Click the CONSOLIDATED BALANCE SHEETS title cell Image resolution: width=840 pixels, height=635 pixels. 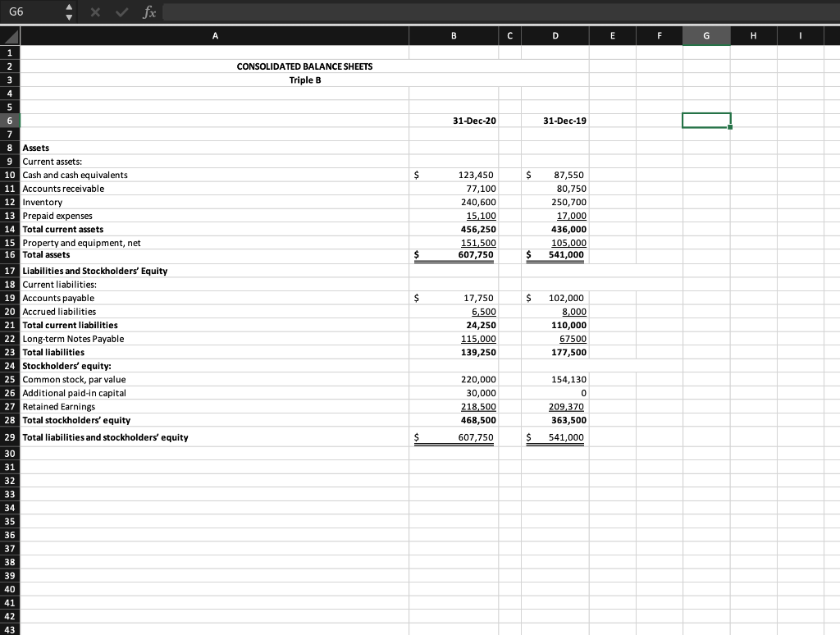304,66
